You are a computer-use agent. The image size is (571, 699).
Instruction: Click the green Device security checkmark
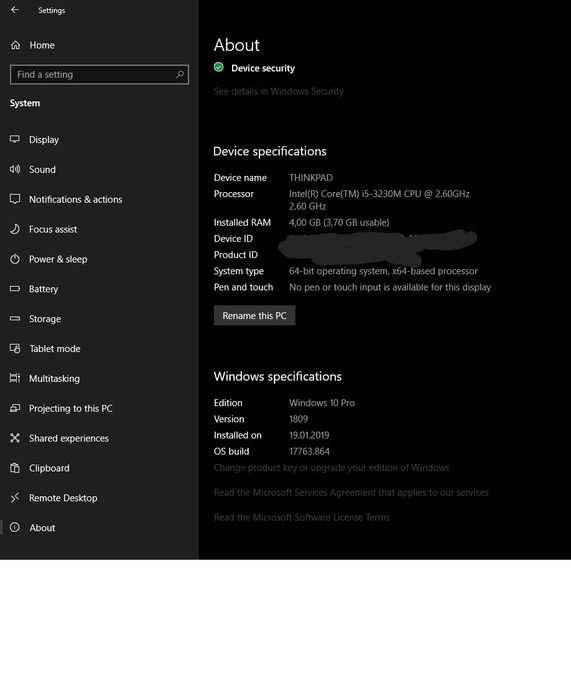point(218,67)
